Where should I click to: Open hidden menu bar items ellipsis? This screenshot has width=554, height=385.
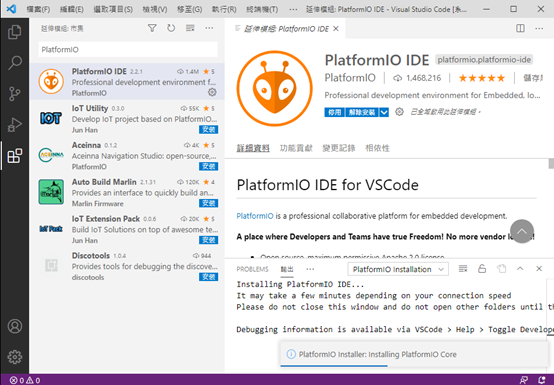pos(293,9)
